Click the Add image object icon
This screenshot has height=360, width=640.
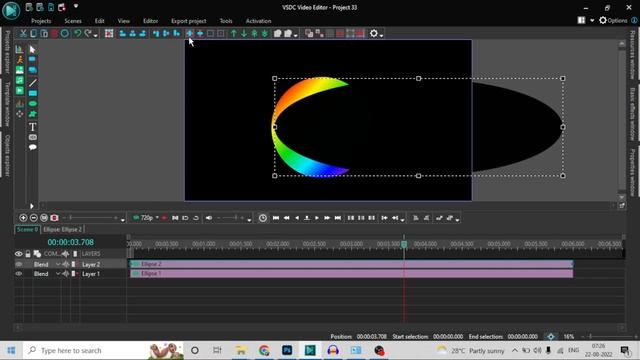click(x=19, y=70)
